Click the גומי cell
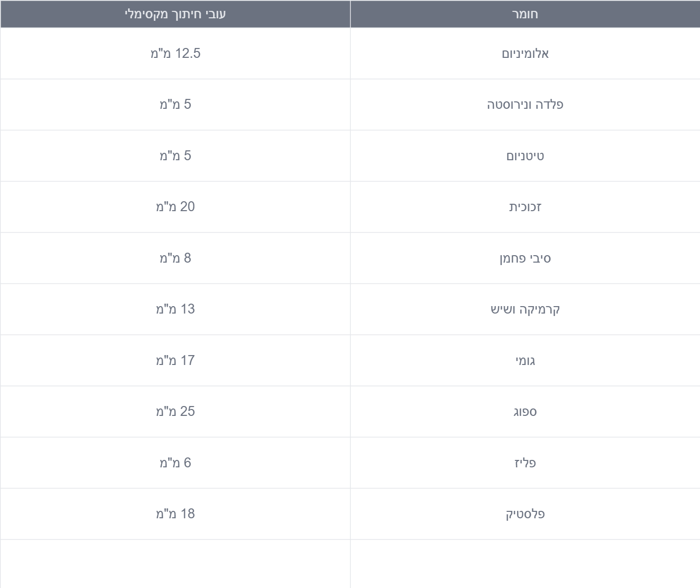 (x=525, y=361)
